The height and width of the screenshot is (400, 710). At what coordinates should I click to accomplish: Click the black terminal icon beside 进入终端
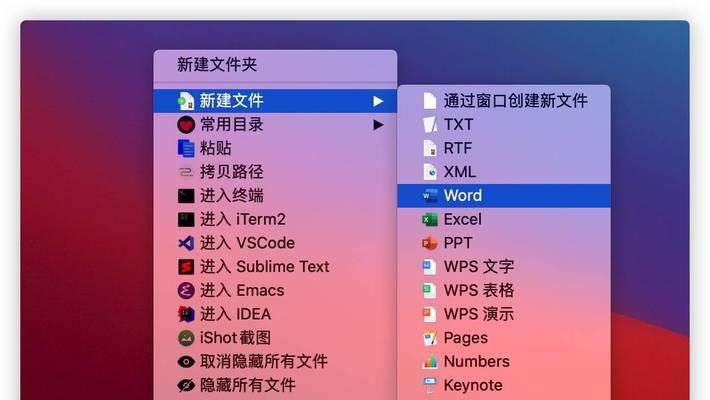(186, 196)
